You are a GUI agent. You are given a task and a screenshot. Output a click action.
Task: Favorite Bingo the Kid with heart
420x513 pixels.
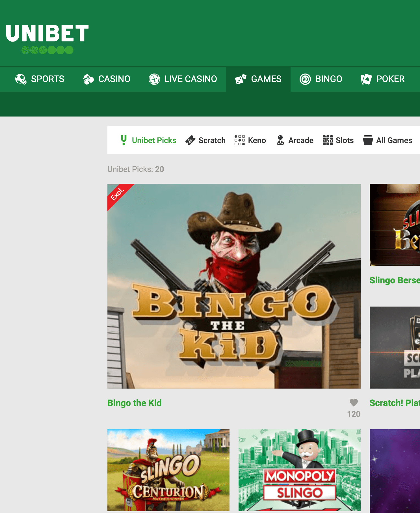coord(354,402)
